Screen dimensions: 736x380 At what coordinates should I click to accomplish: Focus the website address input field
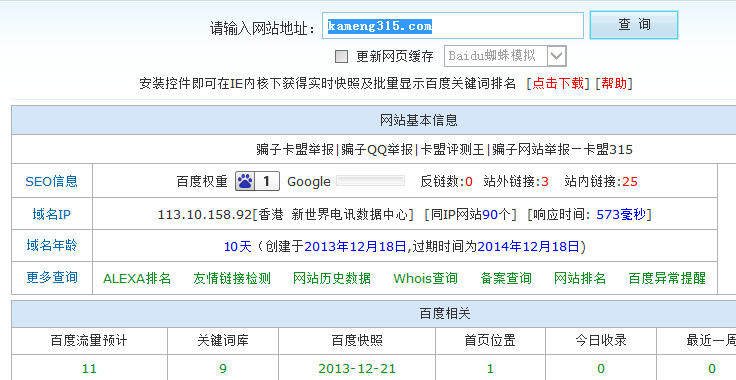coord(452,25)
